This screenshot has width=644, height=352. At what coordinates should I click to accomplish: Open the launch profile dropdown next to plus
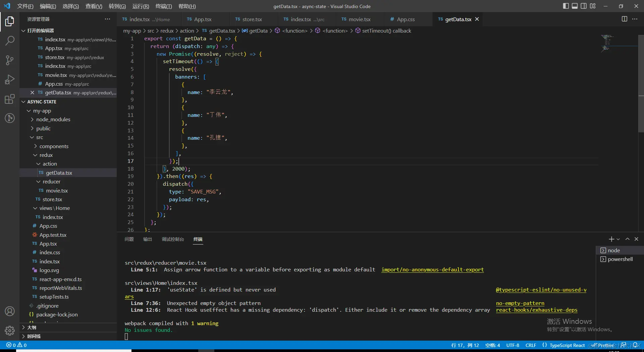click(x=618, y=239)
